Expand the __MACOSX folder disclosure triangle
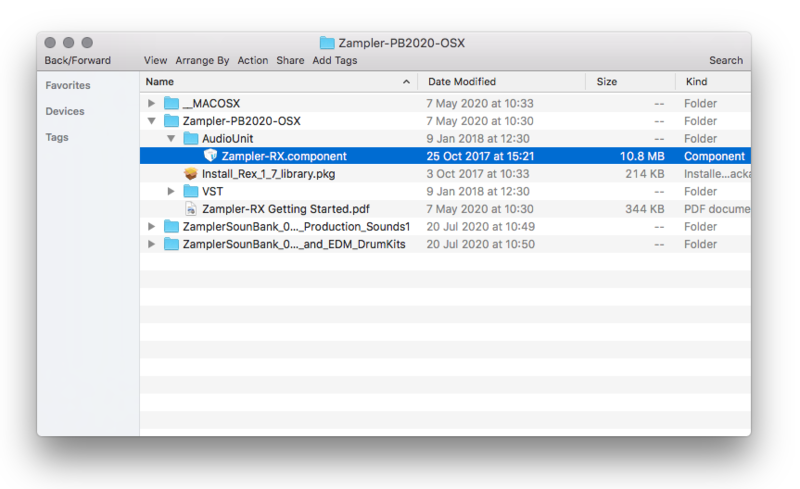 point(152,103)
